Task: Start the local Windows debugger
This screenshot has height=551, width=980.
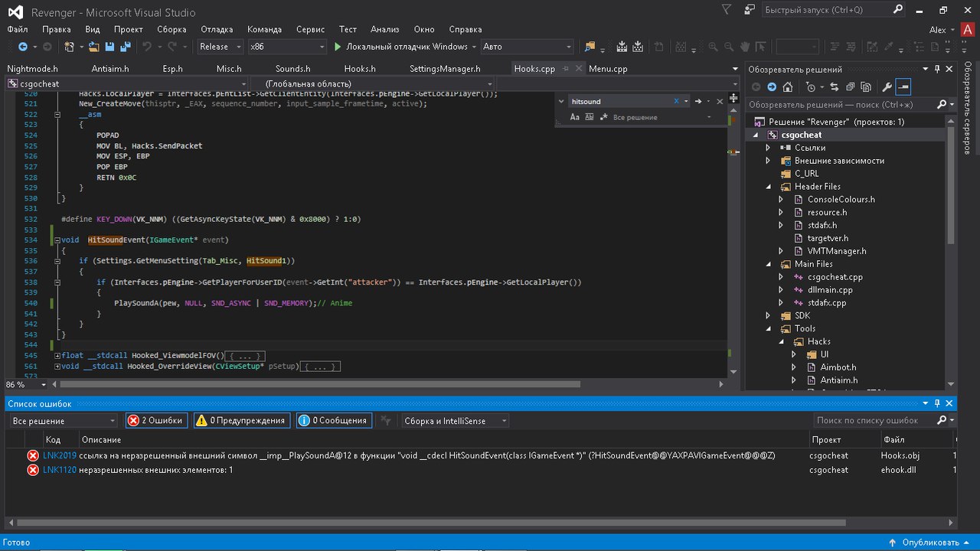Action: coord(400,47)
